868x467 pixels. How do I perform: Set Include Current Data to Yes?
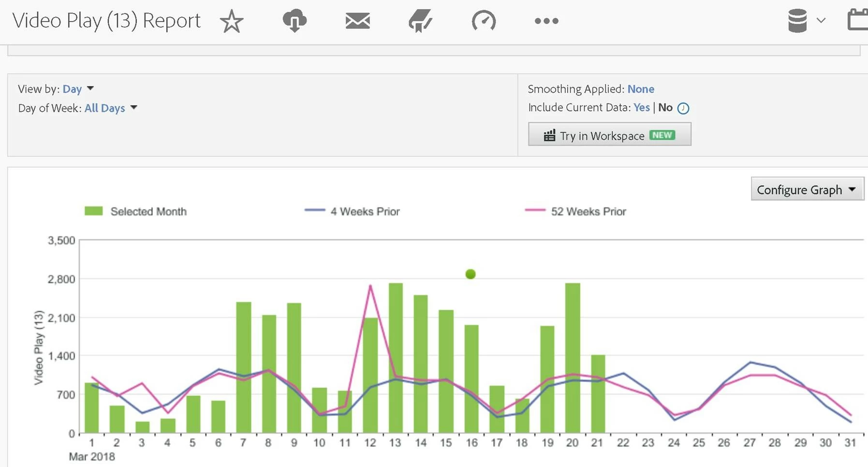point(642,107)
